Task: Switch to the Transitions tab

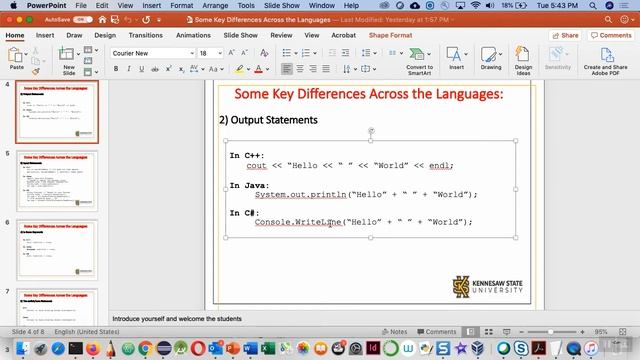Action: [145, 35]
